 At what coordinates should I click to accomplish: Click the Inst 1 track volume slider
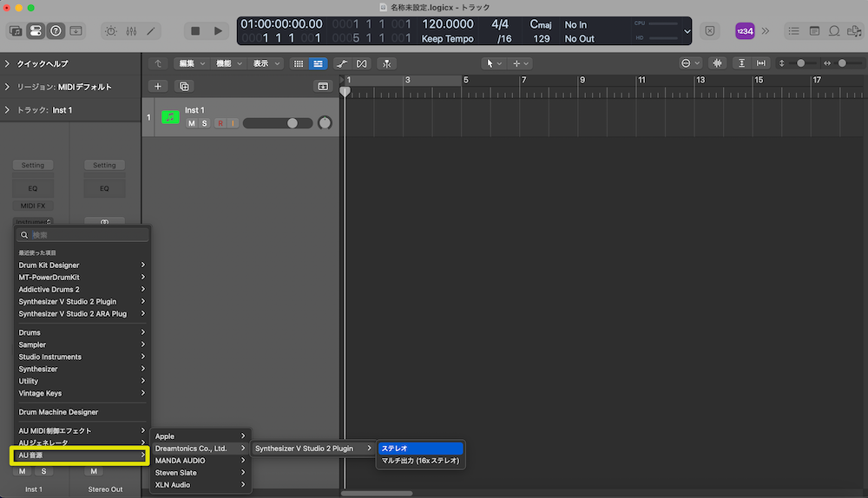pos(278,123)
